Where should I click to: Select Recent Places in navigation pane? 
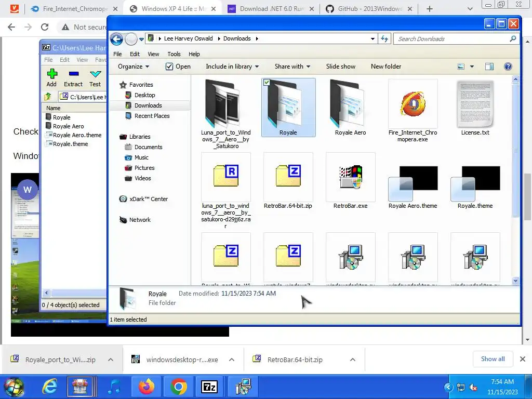(152, 116)
